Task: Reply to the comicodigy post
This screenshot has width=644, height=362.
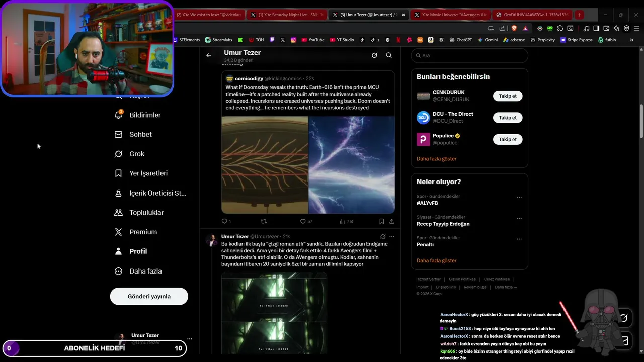Action: [226, 221]
